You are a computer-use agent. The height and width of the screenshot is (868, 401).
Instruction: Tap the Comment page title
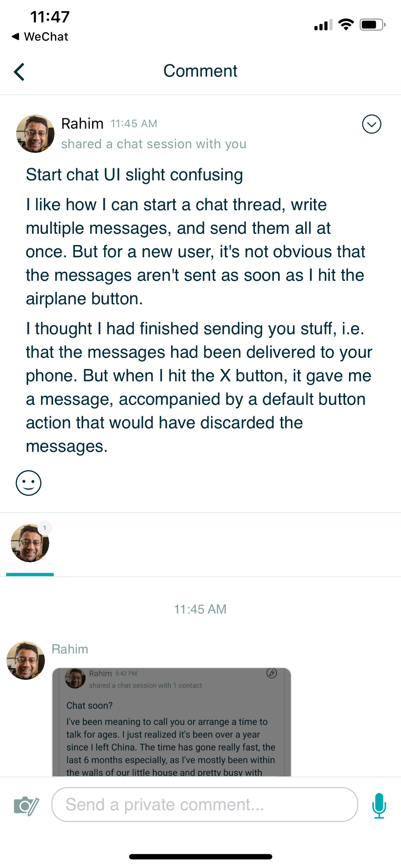(x=200, y=71)
